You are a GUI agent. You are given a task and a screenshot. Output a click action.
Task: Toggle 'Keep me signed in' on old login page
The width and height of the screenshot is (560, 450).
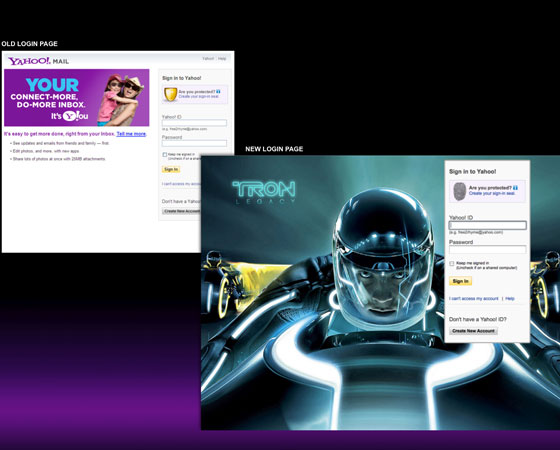pos(165,155)
